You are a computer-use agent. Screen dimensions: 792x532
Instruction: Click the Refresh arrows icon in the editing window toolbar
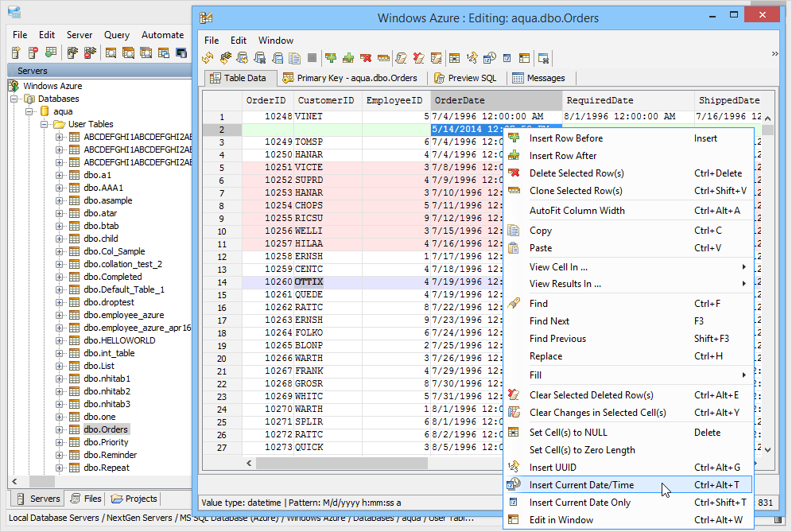click(208, 58)
